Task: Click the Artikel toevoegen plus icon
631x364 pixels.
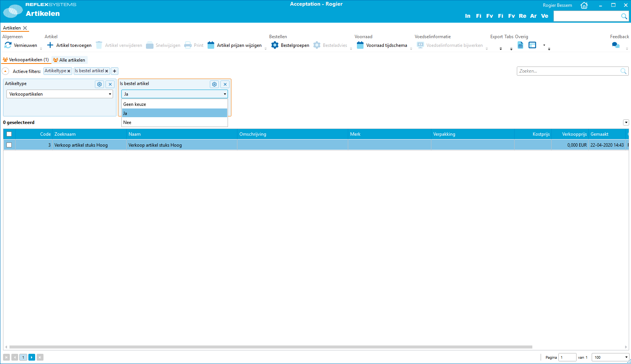Action: pyautogui.click(x=50, y=45)
